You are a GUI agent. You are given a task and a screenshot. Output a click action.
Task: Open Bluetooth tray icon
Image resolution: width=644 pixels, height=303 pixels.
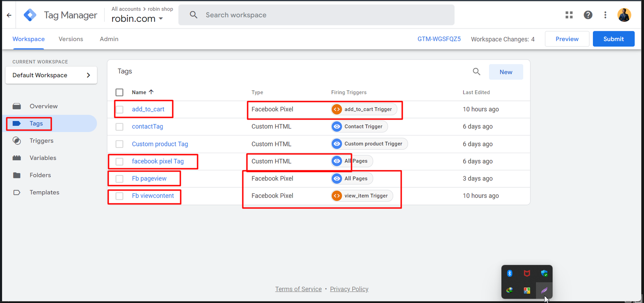[510, 273]
